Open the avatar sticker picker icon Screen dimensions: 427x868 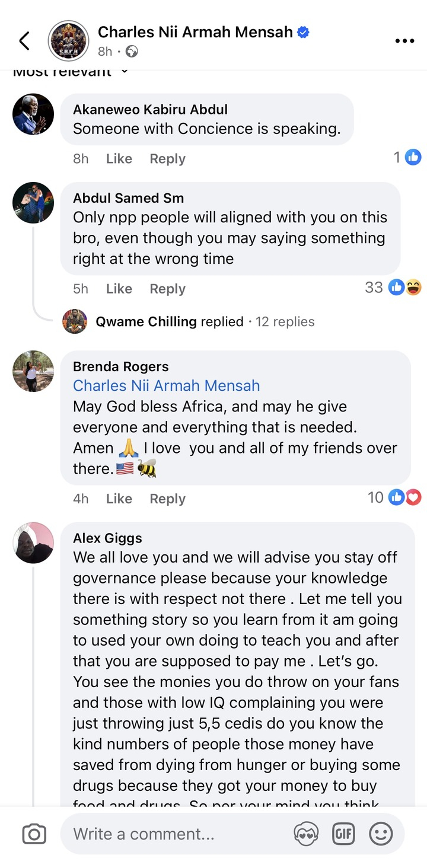point(306,834)
